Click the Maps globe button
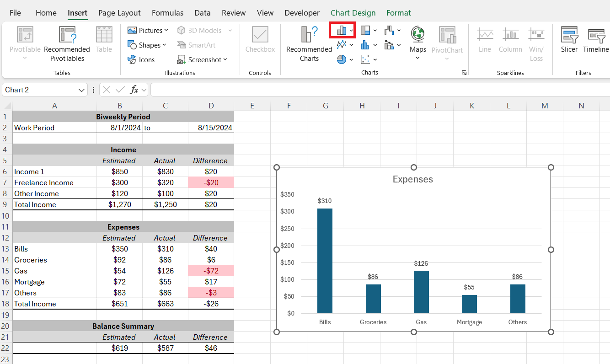Screen dimensions: 610x364 pyautogui.click(x=417, y=43)
